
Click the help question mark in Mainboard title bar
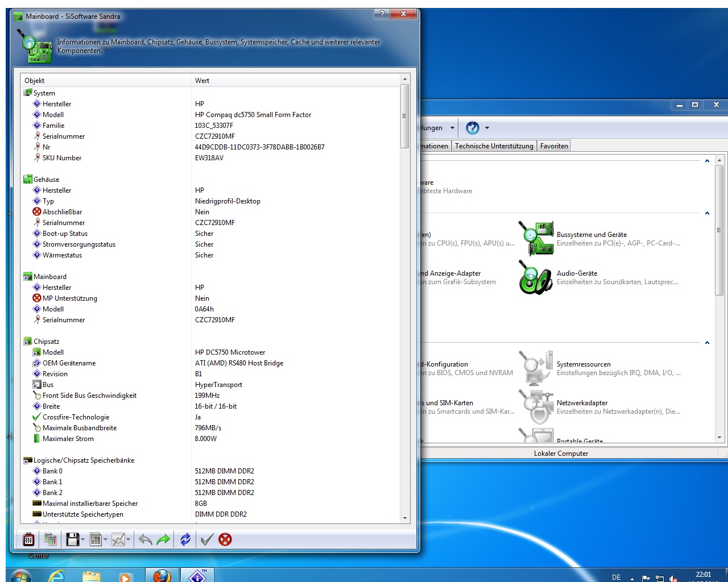click(x=382, y=14)
